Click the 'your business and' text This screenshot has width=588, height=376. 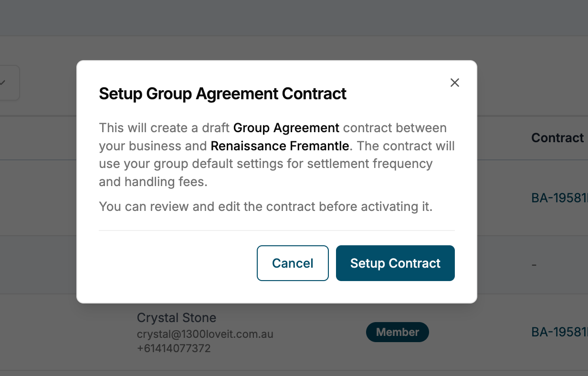point(153,146)
